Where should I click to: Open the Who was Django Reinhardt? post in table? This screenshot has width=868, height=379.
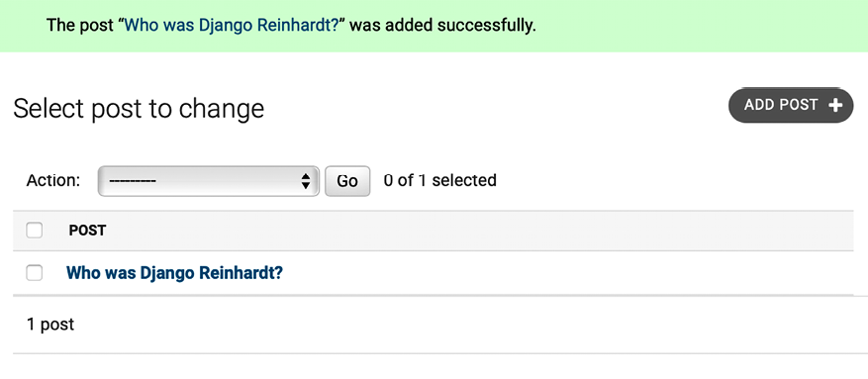pos(174,273)
